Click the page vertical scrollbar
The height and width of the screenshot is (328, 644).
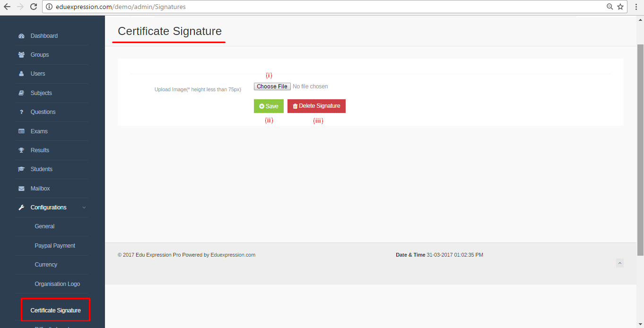click(640, 150)
